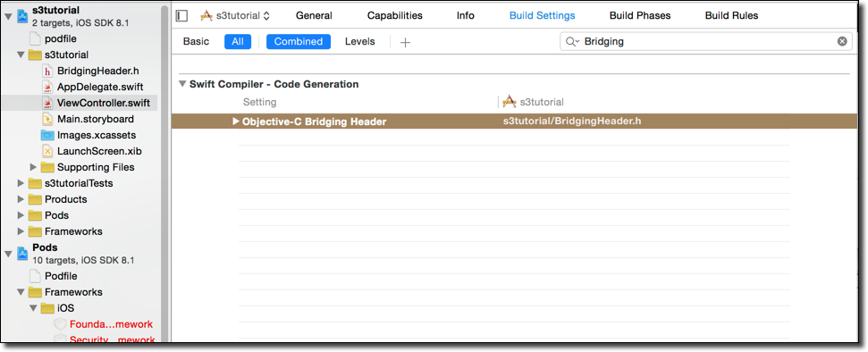
Task: Click the BridgingHeader.h header file icon
Action: click(47, 71)
